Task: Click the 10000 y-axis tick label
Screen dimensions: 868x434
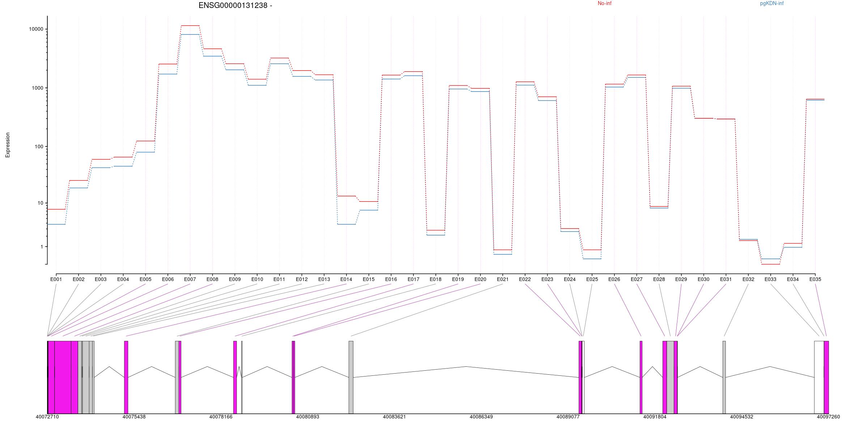Action: [x=36, y=29]
